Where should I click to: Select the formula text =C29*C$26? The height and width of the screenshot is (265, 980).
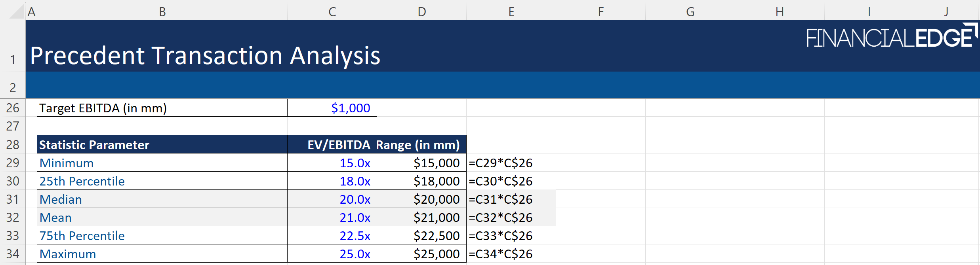(500, 163)
